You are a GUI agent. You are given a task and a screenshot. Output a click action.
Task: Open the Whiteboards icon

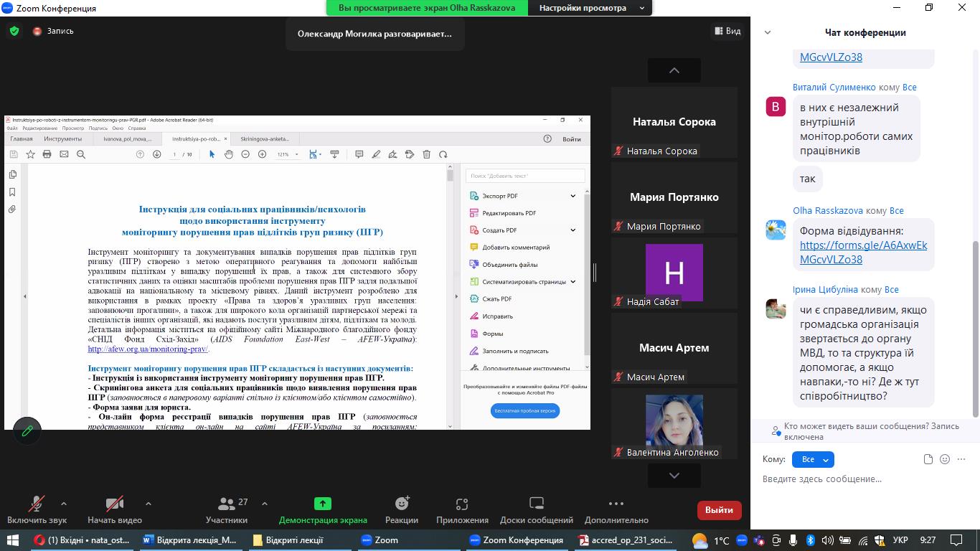[x=537, y=504]
